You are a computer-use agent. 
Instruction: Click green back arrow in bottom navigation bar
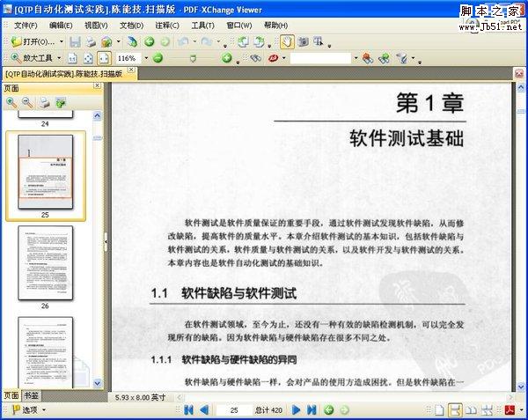(328, 410)
